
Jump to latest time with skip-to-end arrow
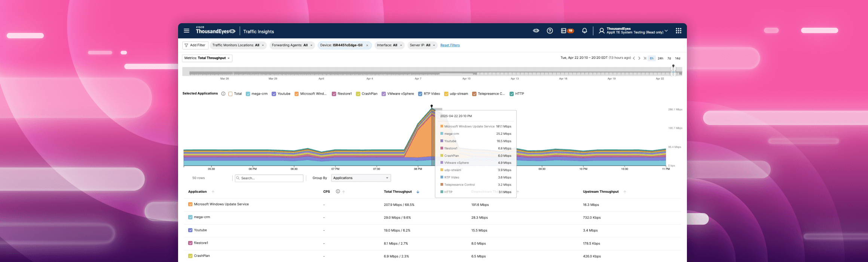click(645, 58)
